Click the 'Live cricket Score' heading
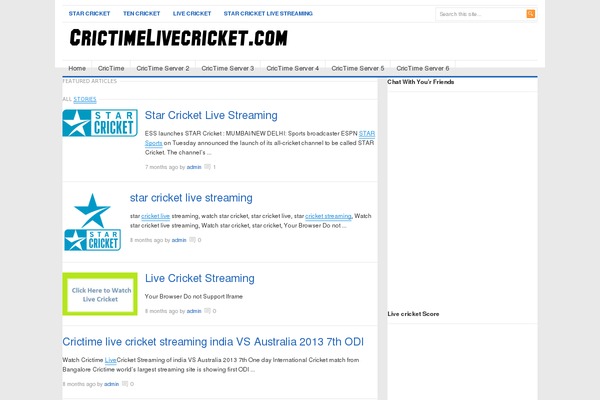 click(413, 314)
